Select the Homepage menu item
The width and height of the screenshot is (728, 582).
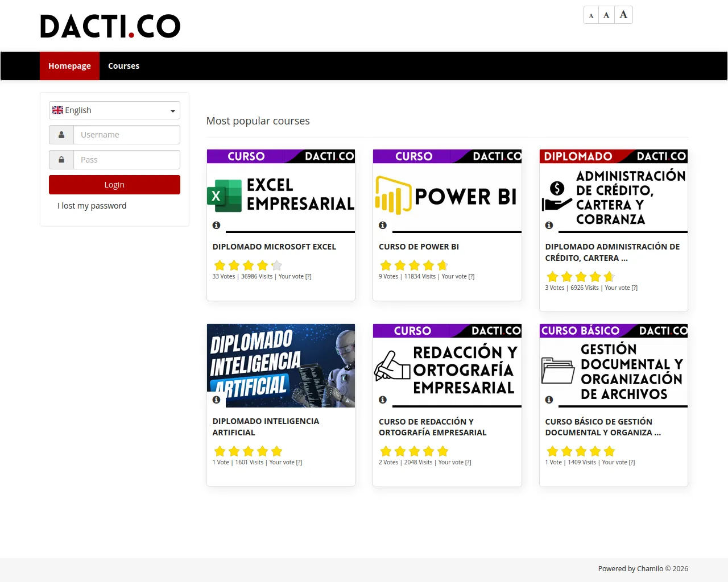tap(69, 65)
